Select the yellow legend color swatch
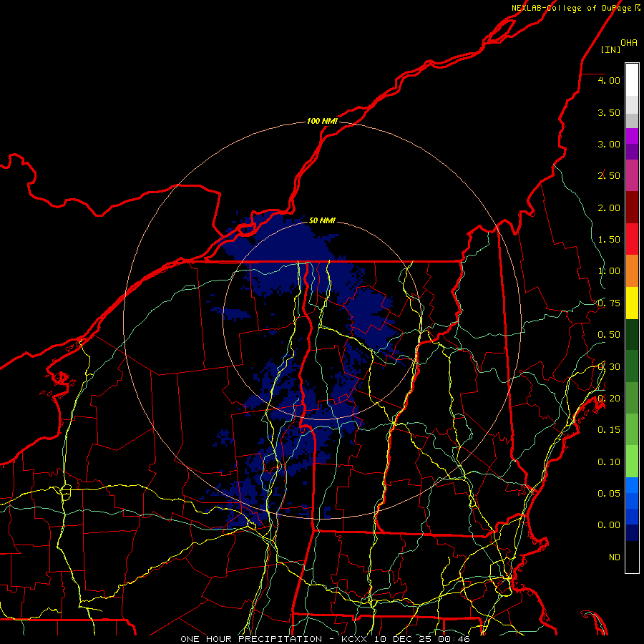Viewport: 644px width, 644px height. point(632,303)
